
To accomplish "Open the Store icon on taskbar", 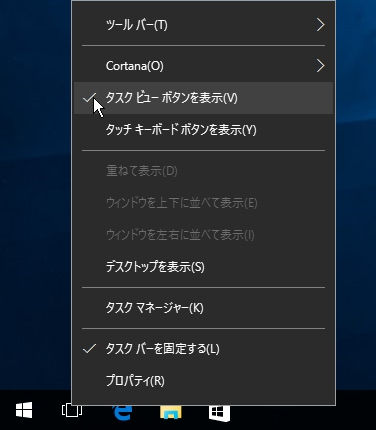I will pyautogui.click(x=219, y=413).
